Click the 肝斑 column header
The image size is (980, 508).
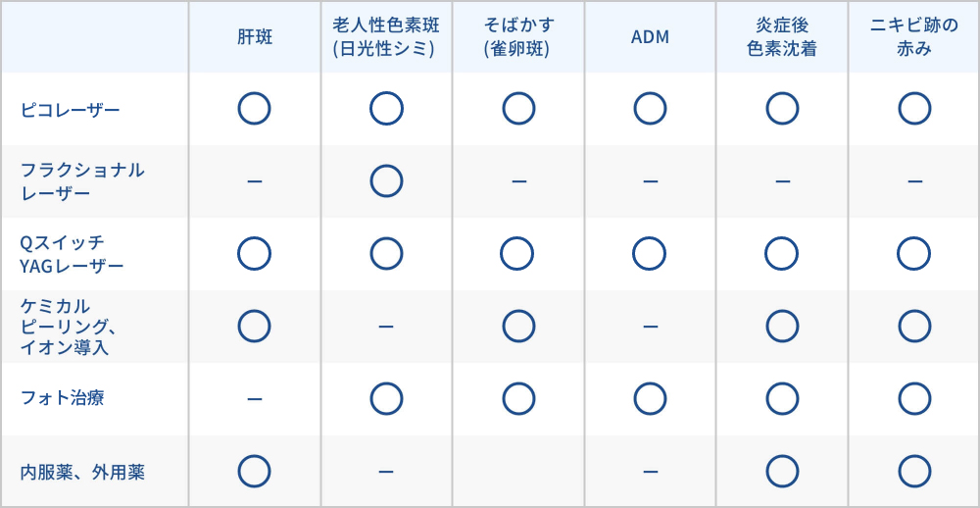255,37
